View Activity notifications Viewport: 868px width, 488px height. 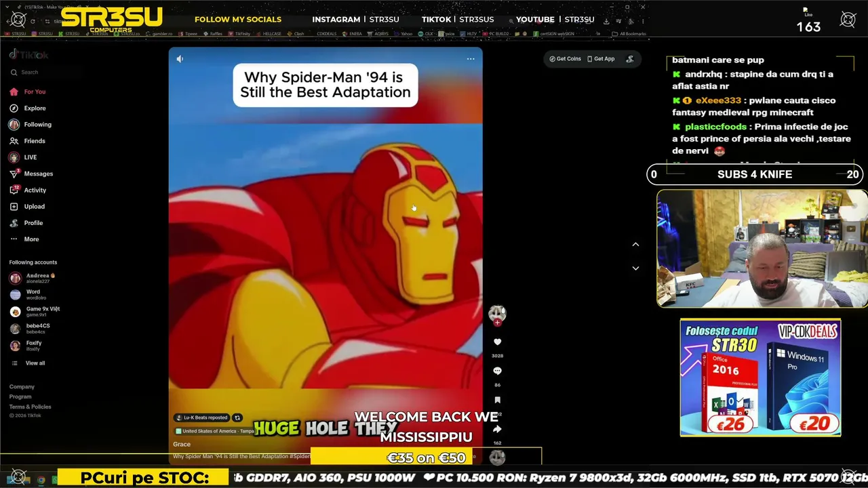(x=28, y=190)
